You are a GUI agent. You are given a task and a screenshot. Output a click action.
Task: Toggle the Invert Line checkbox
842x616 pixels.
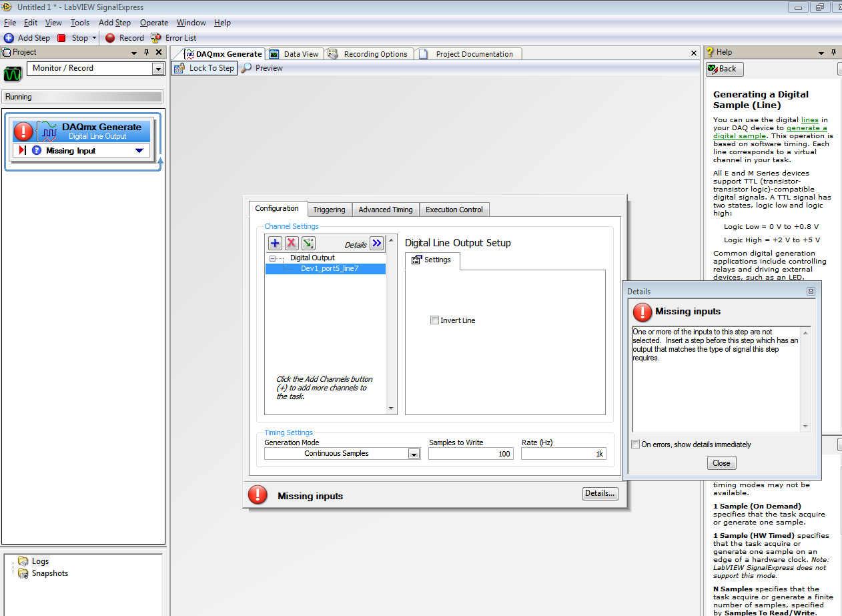pyautogui.click(x=435, y=320)
